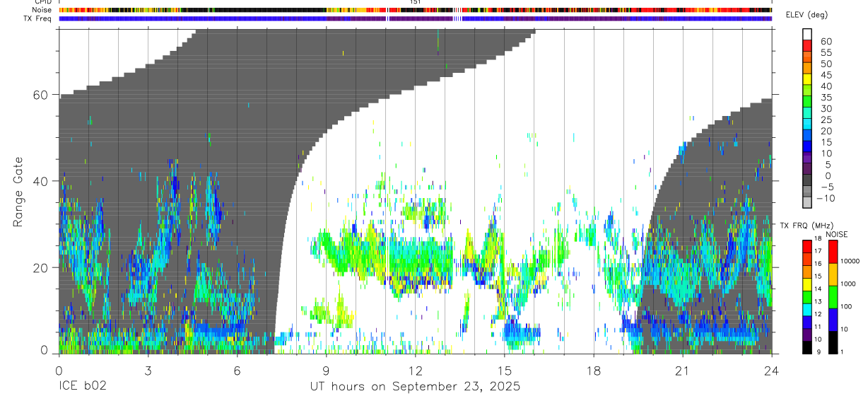Click the ELEV colorbar label 25

click(825, 120)
